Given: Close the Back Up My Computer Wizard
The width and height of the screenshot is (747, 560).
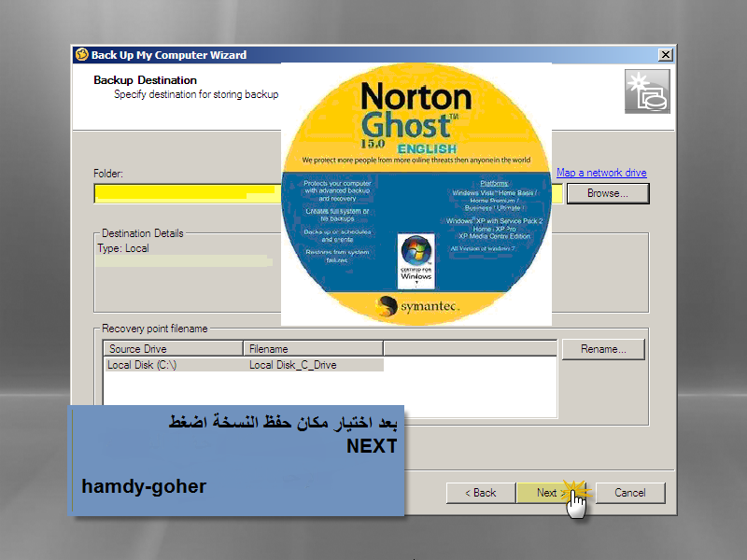Looking at the screenshot, I should (x=665, y=55).
